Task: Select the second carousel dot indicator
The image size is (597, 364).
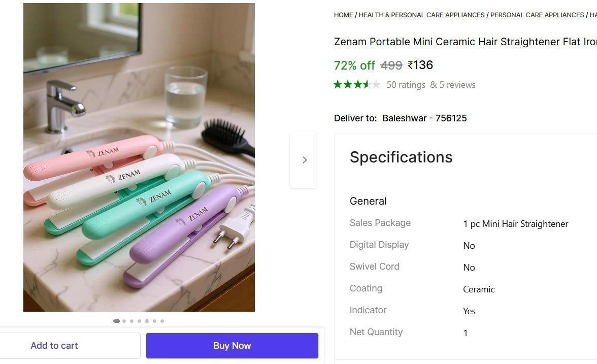Action: [x=124, y=321]
